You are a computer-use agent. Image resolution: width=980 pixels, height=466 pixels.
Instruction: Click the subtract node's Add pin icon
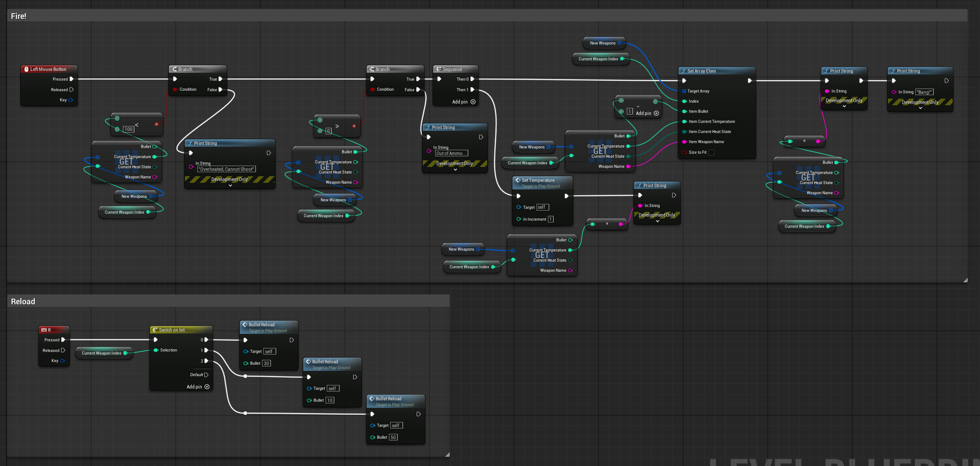[x=656, y=113]
